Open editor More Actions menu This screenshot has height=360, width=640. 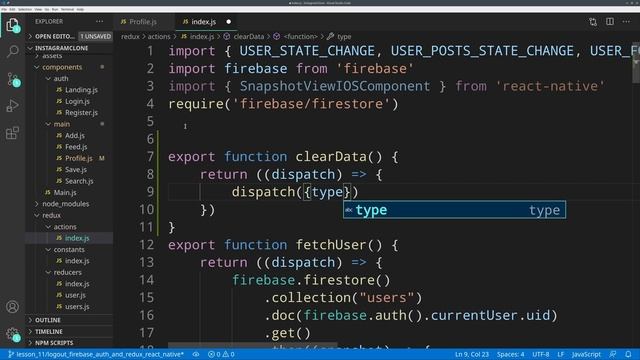626,22
